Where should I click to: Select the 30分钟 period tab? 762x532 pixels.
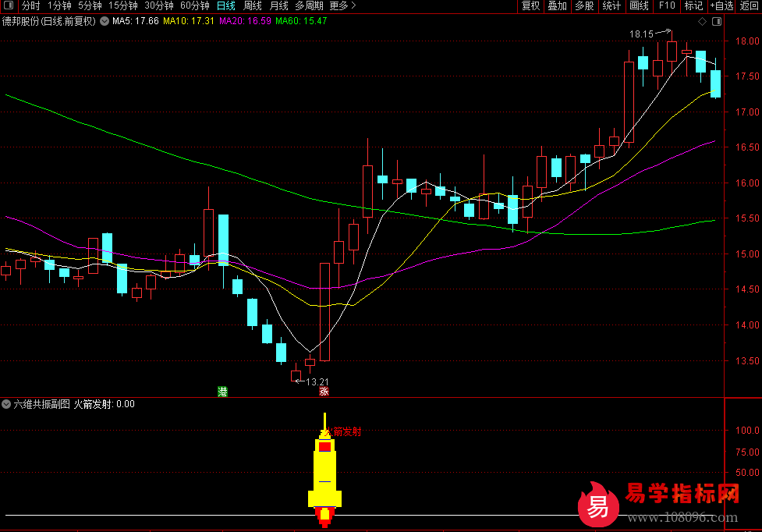click(x=159, y=5)
